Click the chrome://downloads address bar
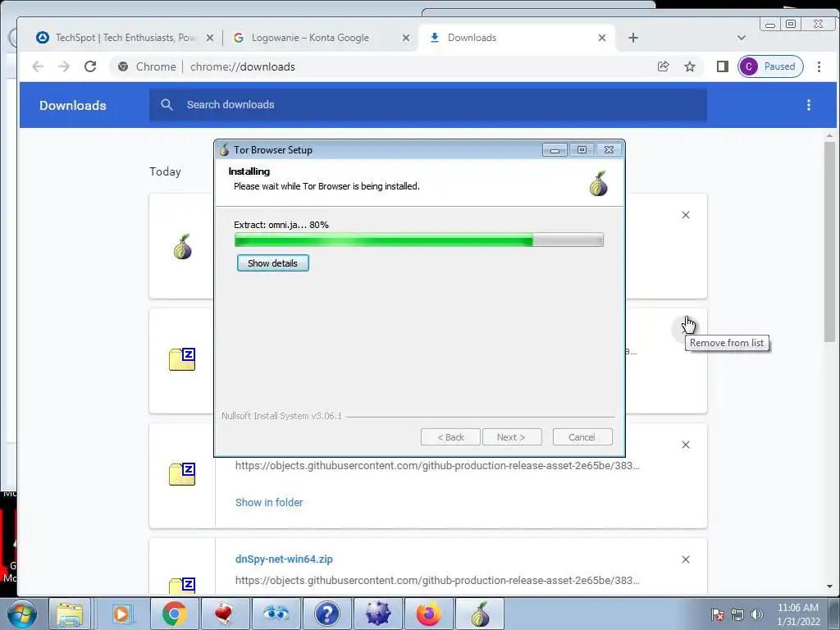840x630 pixels. (381, 66)
